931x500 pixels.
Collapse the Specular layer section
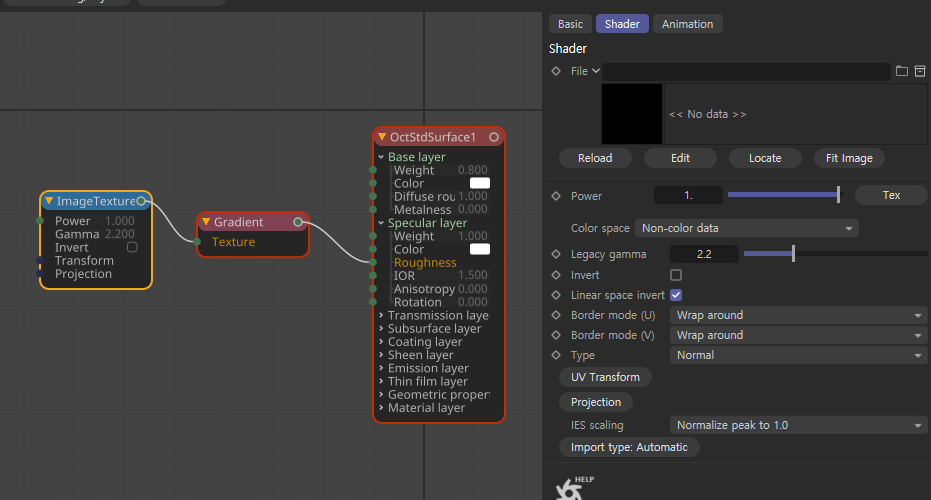tap(381, 223)
